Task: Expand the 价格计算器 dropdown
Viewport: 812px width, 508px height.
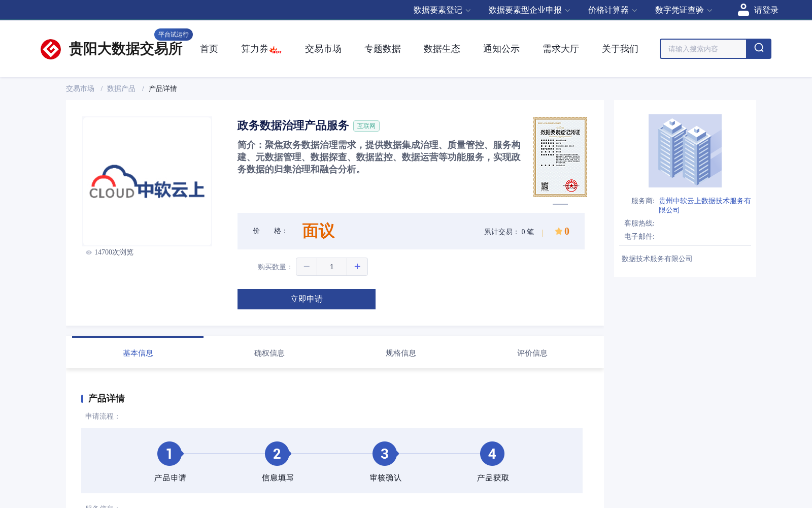Action: tap(613, 10)
